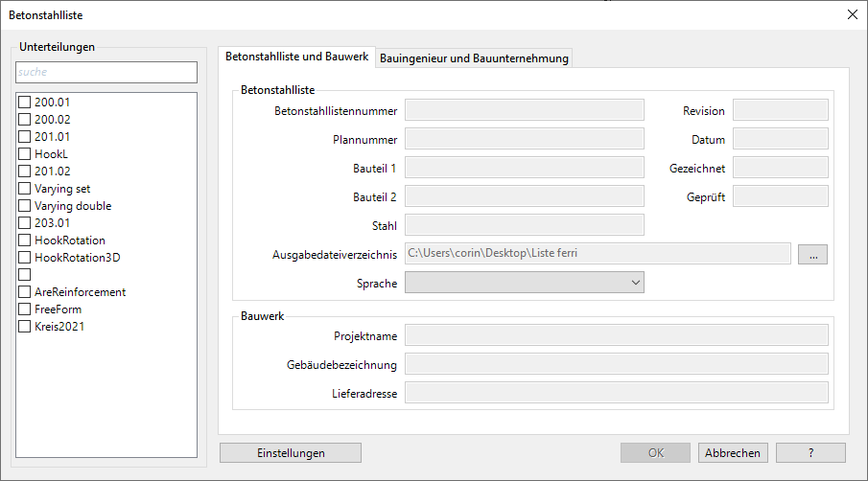Click the Revision text box
This screenshot has width=868, height=481.
pos(780,110)
